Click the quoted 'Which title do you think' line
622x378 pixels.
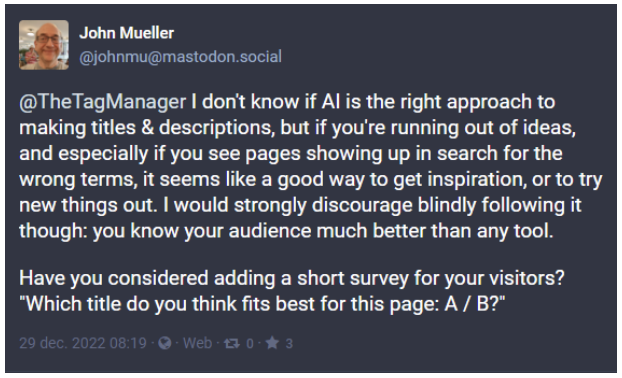point(262,304)
